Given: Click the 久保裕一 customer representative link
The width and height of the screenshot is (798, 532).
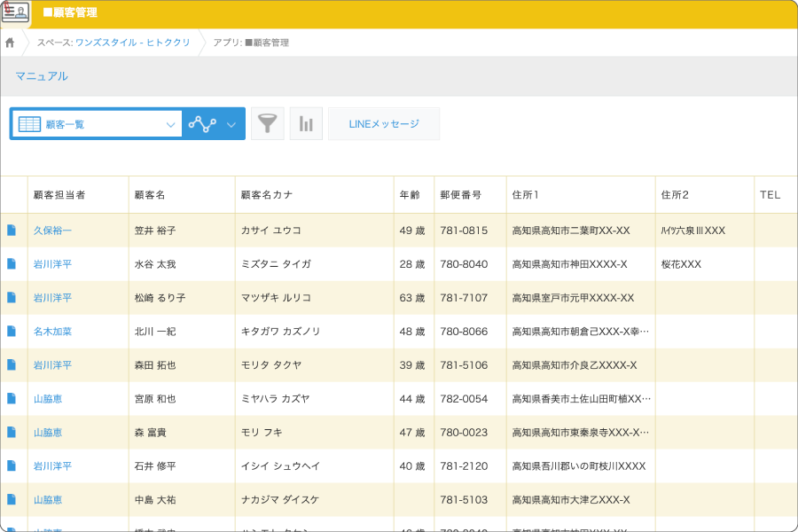Looking at the screenshot, I should click(x=52, y=231).
